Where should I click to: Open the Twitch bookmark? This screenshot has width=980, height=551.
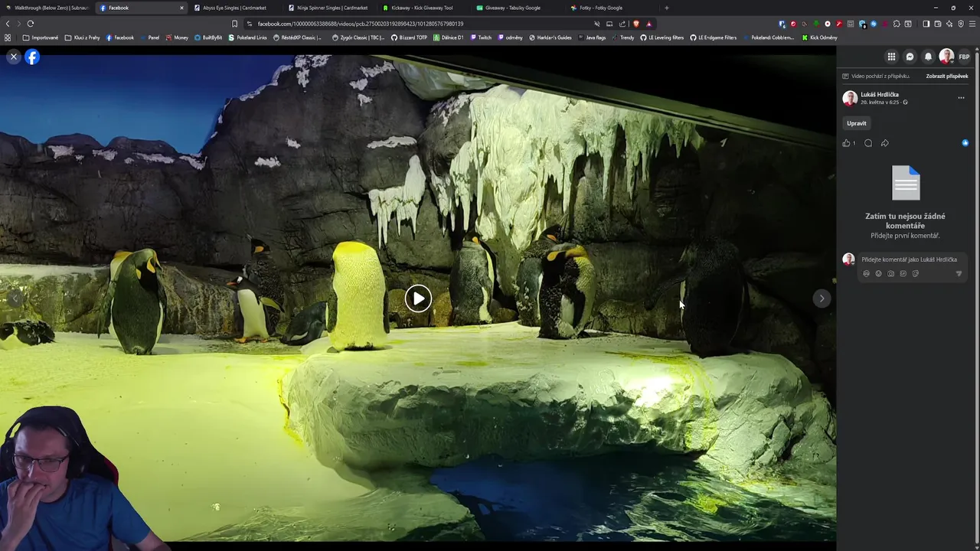point(481,37)
